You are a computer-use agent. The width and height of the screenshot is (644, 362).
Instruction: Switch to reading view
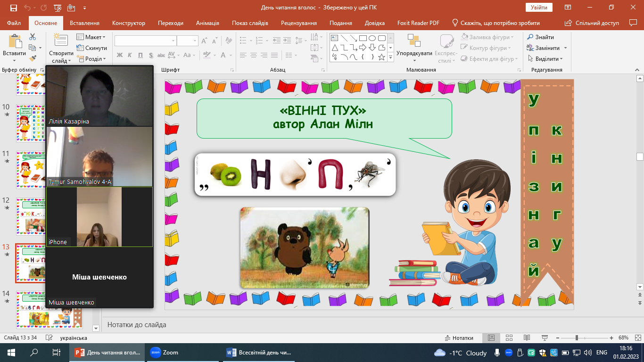pos(527,338)
